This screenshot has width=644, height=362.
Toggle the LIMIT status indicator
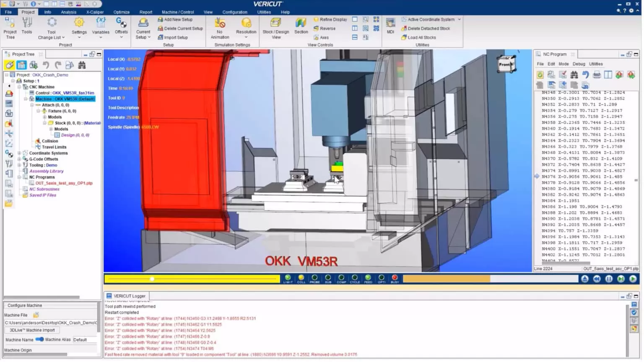coord(288,278)
